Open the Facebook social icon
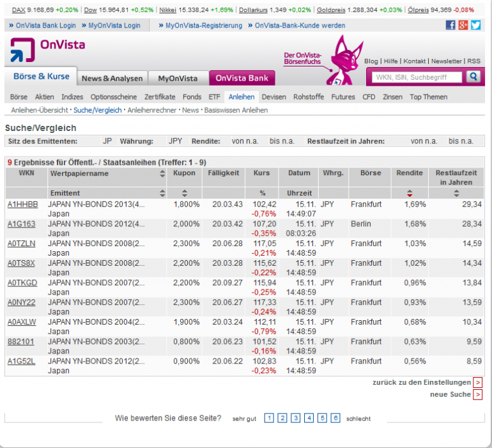The width and height of the screenshot is (492, 448). pyautogui.click(x=450, y=25)
